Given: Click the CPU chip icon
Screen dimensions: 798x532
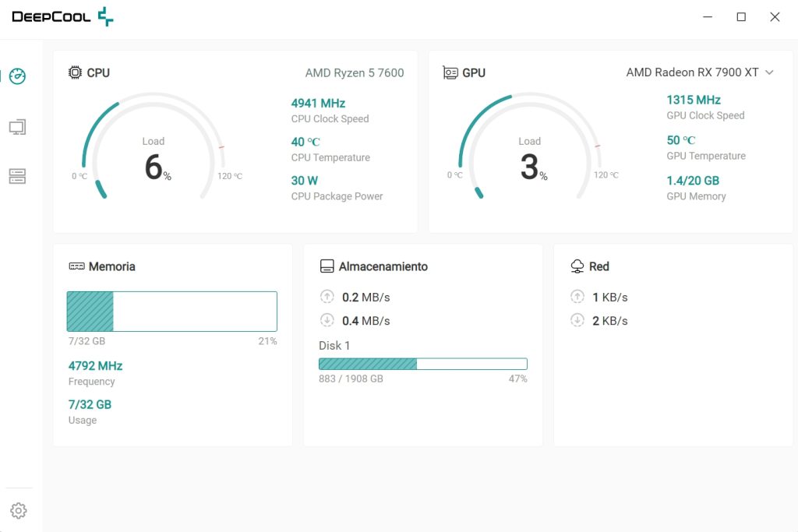Looking at the screenshot, I should [x=75, y=72].
